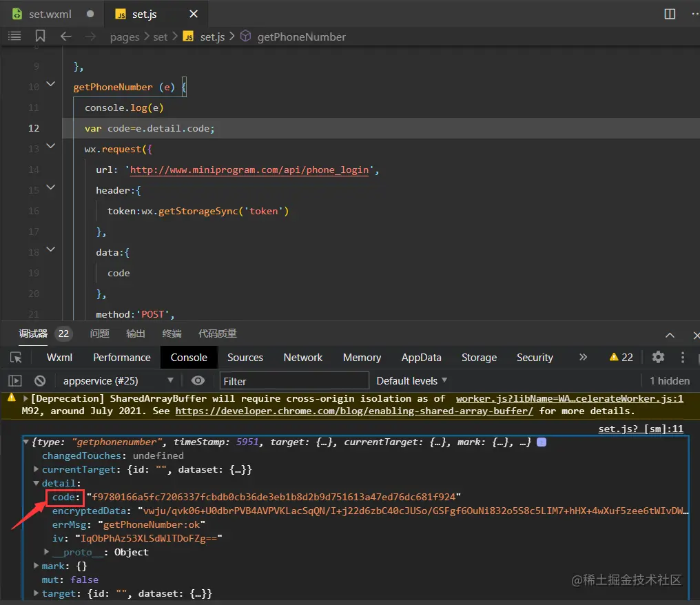
Task: Open the Default levels dropdown
Action: 411,380
